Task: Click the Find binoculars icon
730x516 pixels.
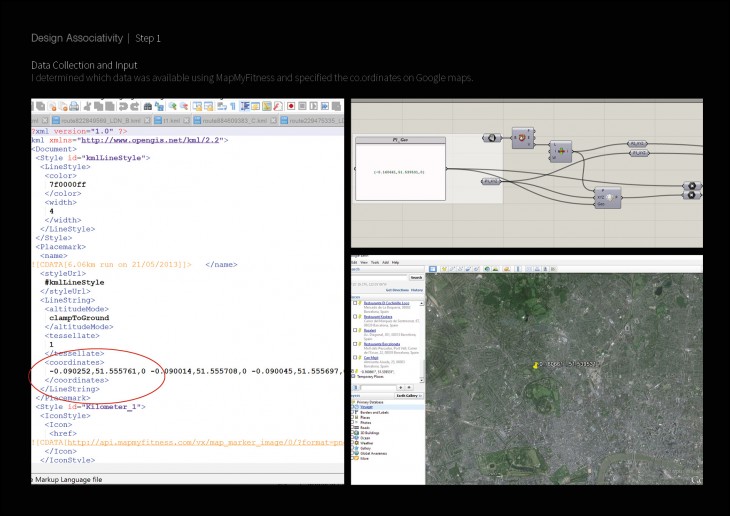Action: tap(147, 105)
